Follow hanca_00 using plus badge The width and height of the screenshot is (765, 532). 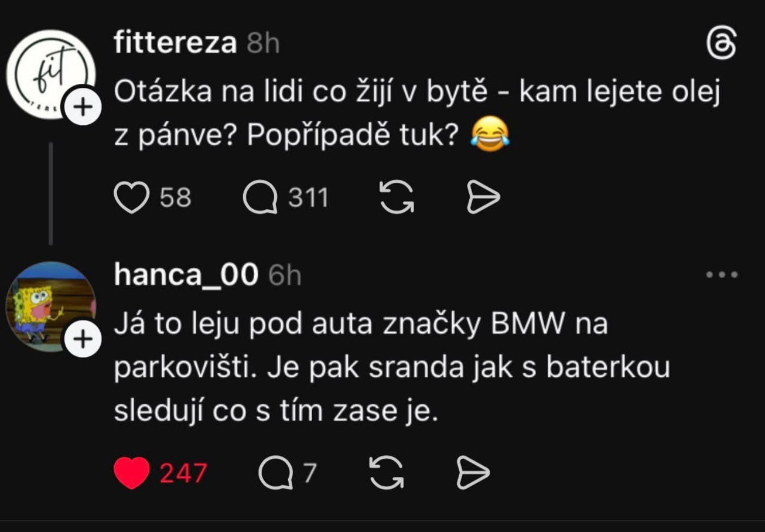pyautogui.click(x=83, y=339)
